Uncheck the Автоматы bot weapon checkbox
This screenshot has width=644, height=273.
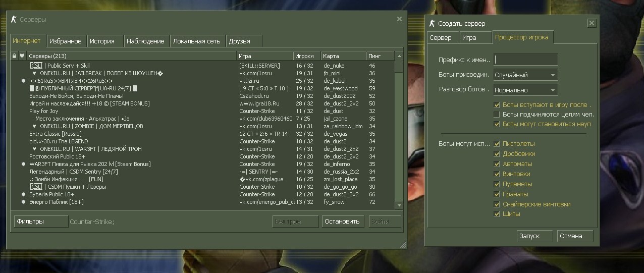pyautogui.click(x=497, y=164)
